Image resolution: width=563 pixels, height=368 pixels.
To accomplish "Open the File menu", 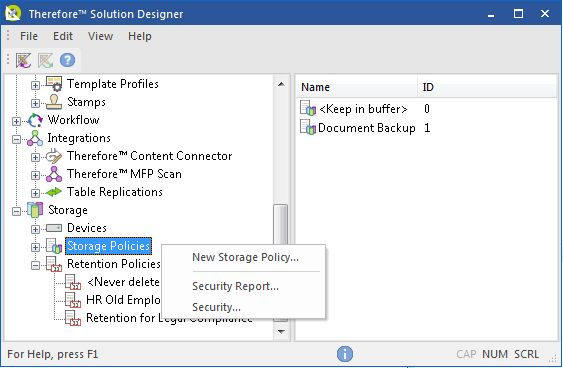I will [29, 36].
